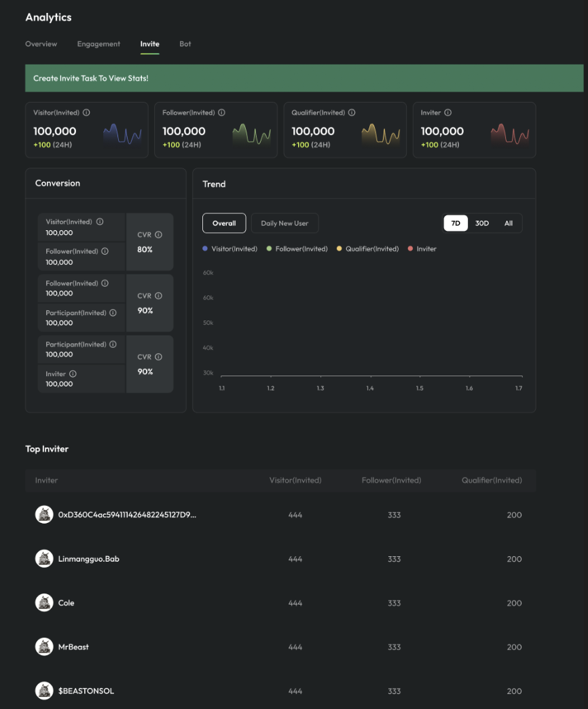The image size is (588, 709).
Task: Set trend range to 30D
Action: 481,223
